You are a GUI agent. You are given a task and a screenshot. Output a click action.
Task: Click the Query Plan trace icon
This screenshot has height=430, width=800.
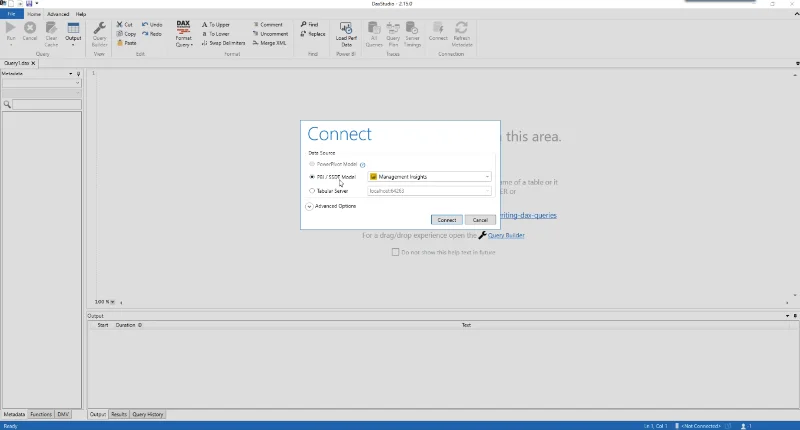click(x=393, y=28)
